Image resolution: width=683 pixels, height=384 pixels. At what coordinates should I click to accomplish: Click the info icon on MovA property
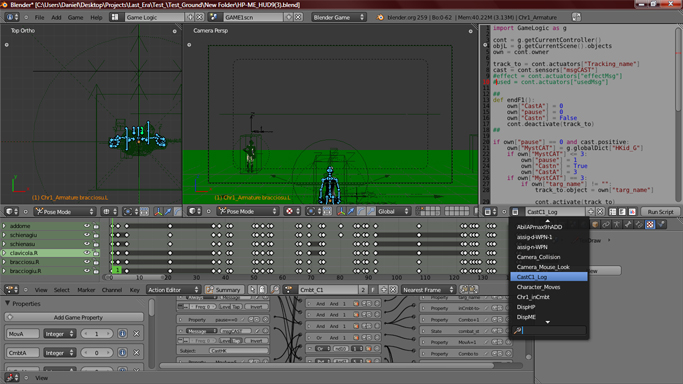pyautogui.click(x=122, y=334)
